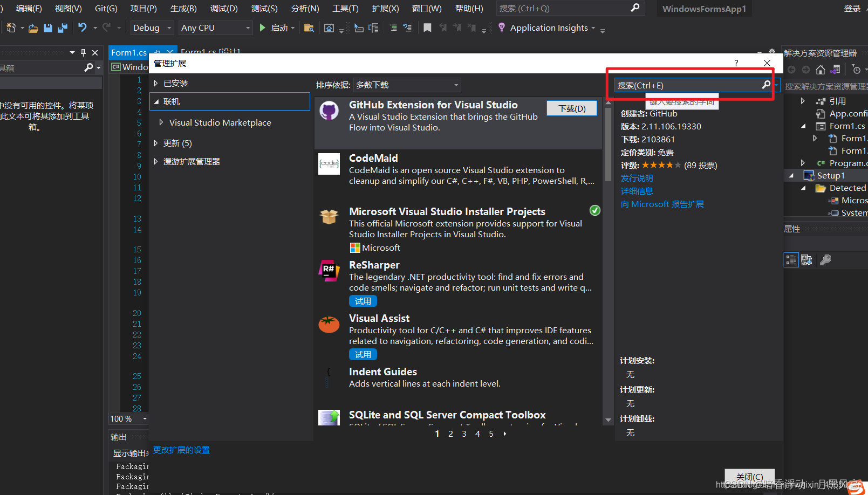Click the magnifier in Manage Extensions search box

point(766,85)
